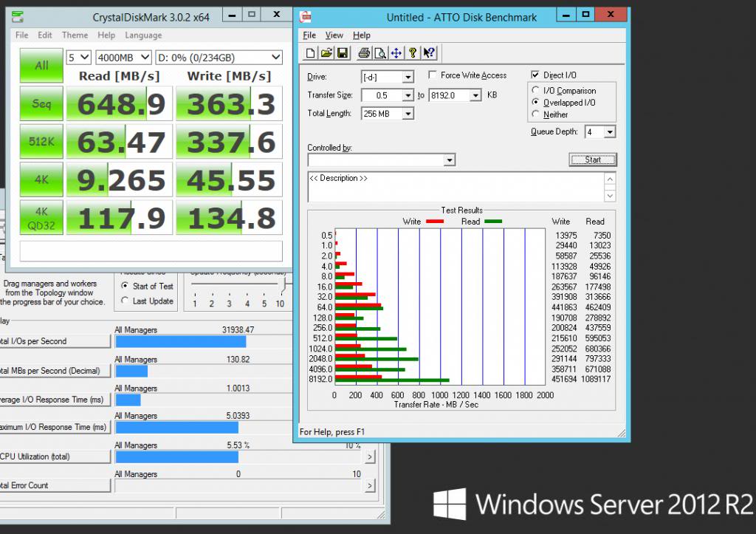Select Last Update radio in Iometer
756x534 pixels.
coord(125,301)
